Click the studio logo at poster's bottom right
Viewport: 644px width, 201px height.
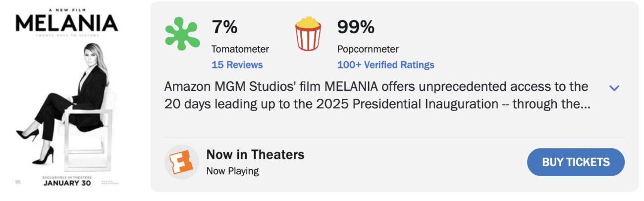(x=107, y=182)
